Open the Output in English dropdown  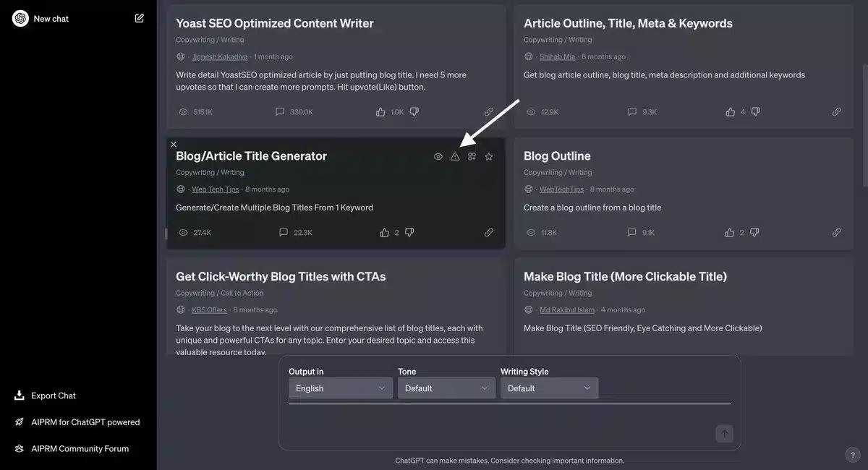pos(341,388)
